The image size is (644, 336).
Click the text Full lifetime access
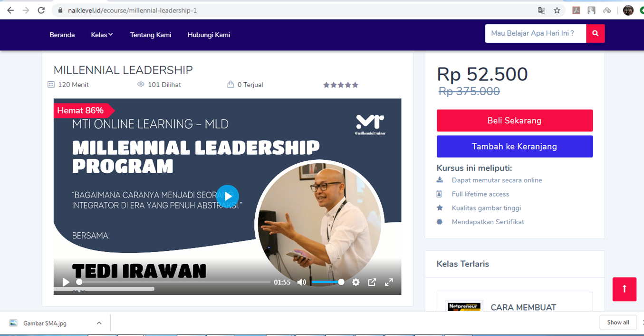pos(481,194)
